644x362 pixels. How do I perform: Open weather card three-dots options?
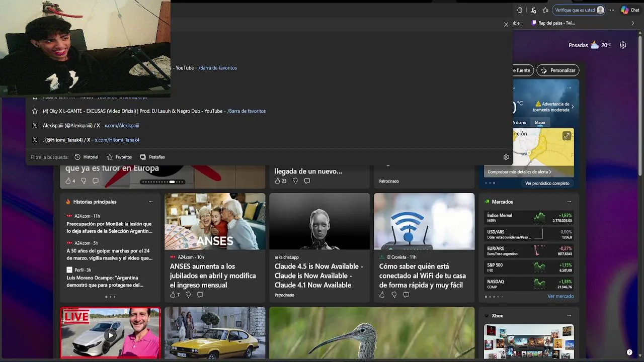(x=569, y=88)
